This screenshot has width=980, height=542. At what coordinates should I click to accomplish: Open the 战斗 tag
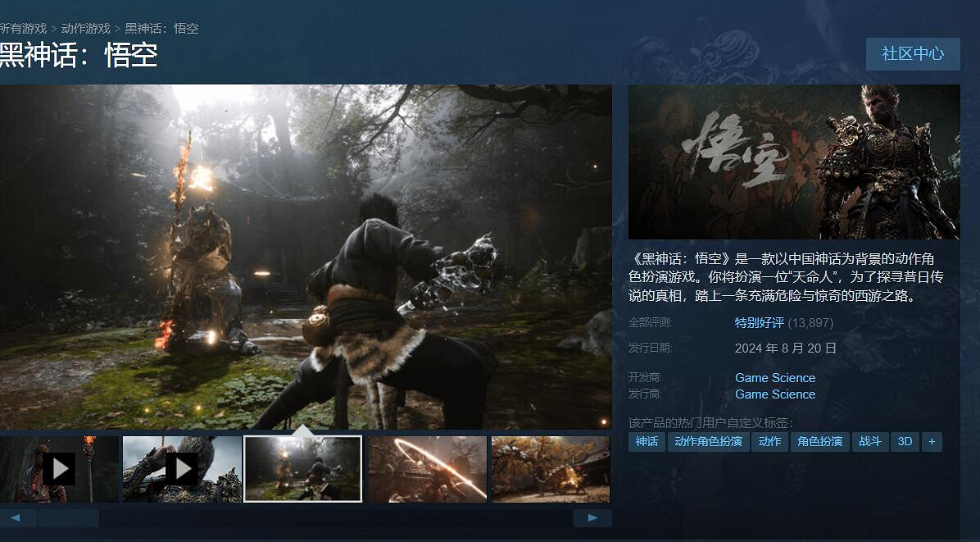[870, 442]
